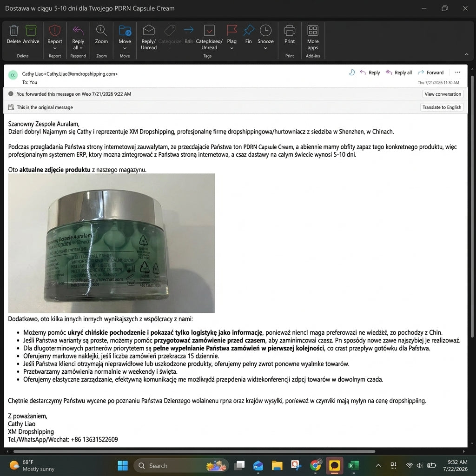Viewport: 476px width, 476px height.
Task: Click Reply all in message header
Action: pos(398,73)
